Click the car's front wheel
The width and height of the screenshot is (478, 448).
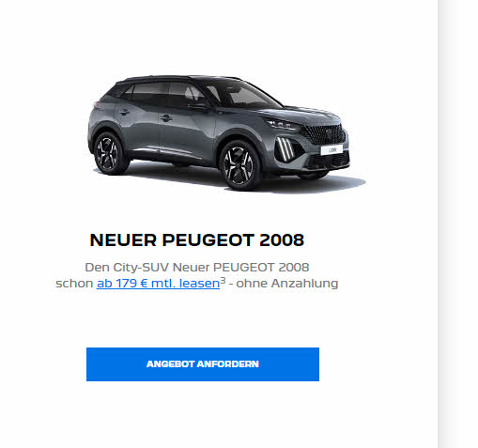[239, 165]
